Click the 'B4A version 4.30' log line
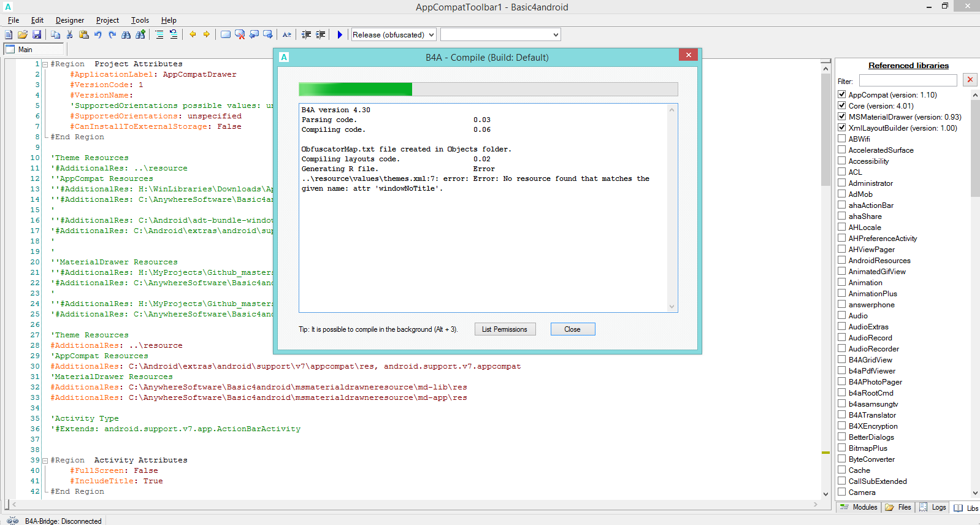The height and width of the screenshot is (525, 980). [x=336, y=110]
